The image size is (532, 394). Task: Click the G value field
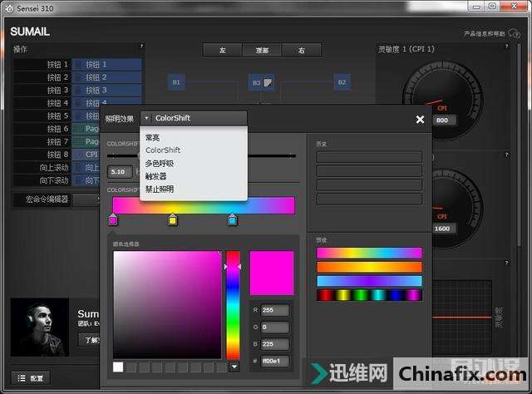click(275, 328)
